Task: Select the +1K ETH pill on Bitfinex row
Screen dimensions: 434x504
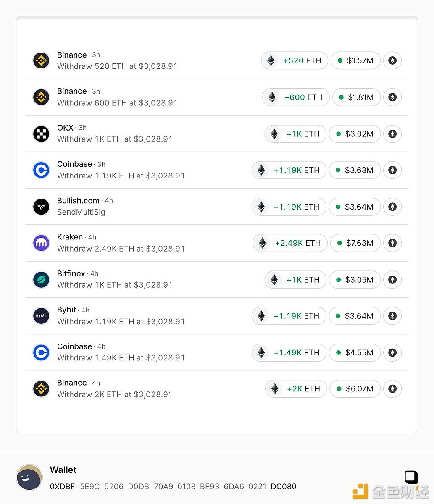Action: pyautogui.click(x=295, y=280)
